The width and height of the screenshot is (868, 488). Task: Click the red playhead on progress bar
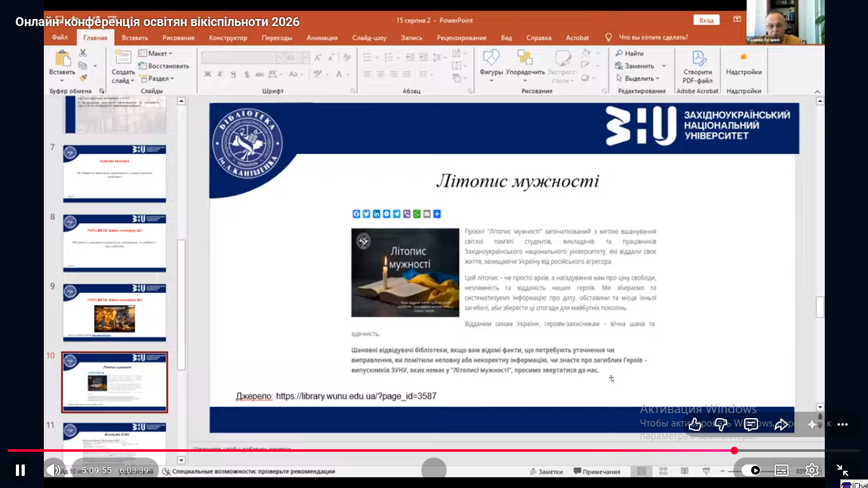click(x=735, y=451)
